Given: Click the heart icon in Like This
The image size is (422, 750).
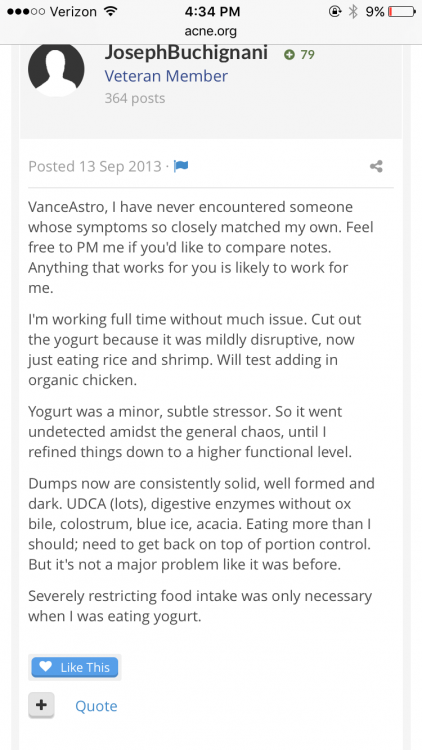Looking at the screenshot, I should 45,667.
